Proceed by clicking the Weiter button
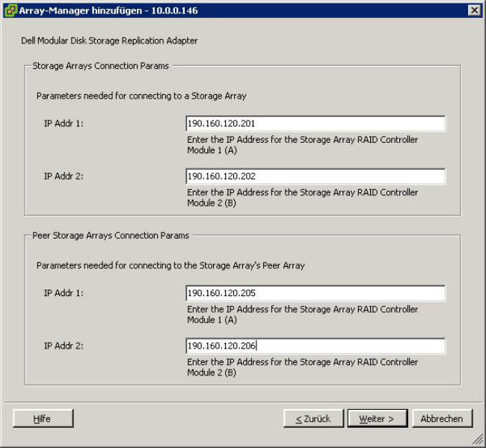Image resolution: width=486 pixels, height=448 pixels. pyautogui.click(x=377, y=419)
